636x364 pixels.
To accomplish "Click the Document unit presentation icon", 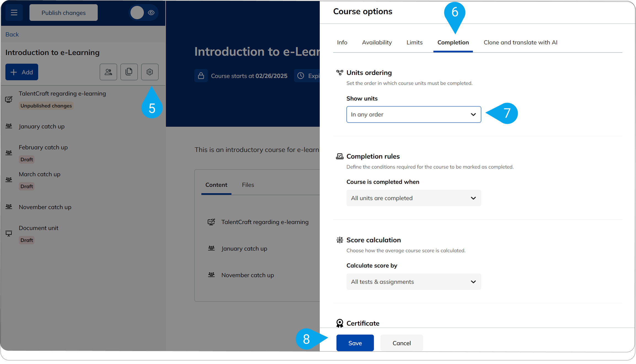I will (9, 234).
